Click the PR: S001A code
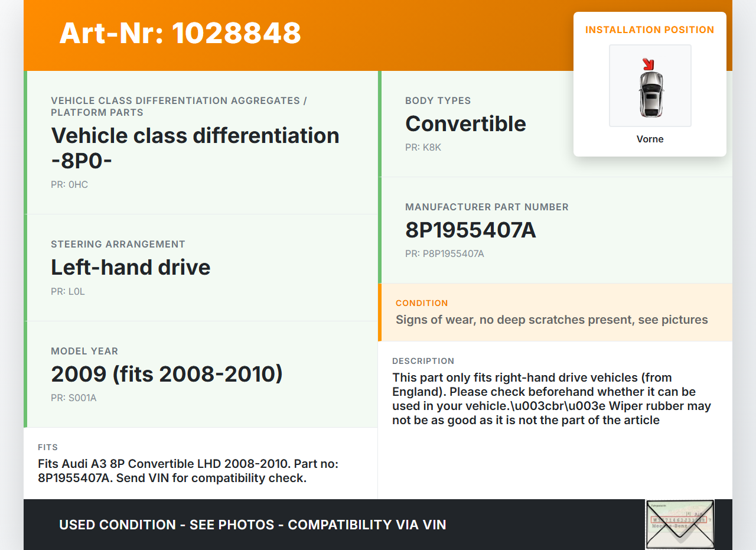 [73, 398]
